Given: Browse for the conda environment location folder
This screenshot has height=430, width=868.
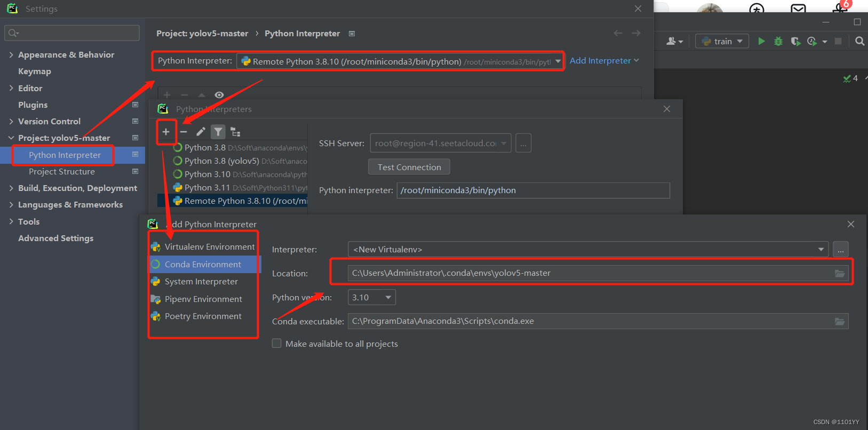Looking at the screenshot, I should tap(840, 273).
